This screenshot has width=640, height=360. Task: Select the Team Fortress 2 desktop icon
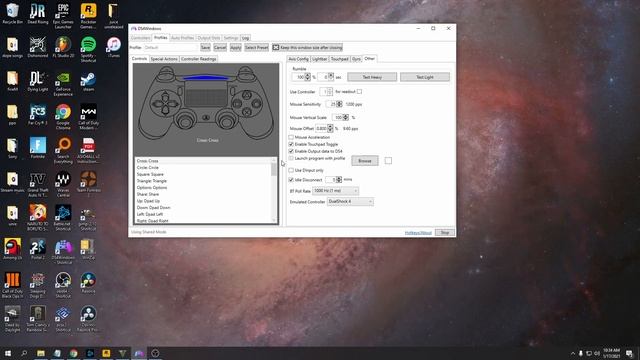pyautogui.click(x=88, y=184)
